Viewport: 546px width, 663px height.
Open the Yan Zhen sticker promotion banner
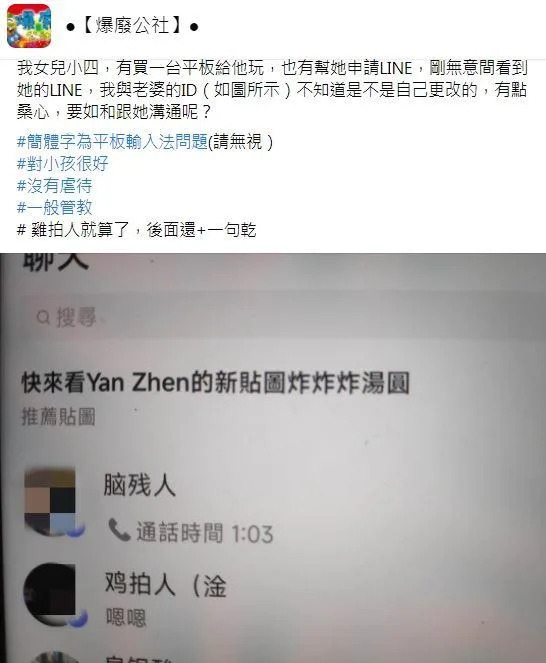pyautogui.click(x=216, y=395)
